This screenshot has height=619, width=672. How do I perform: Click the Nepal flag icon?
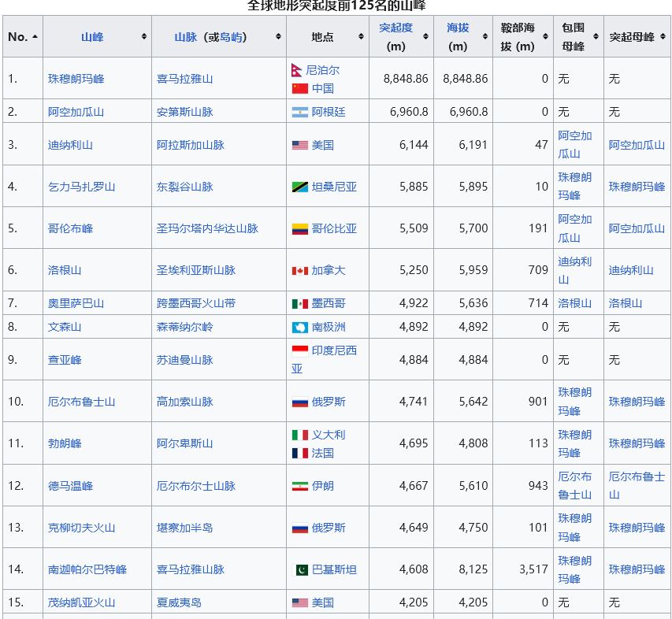tap(297, 69)
